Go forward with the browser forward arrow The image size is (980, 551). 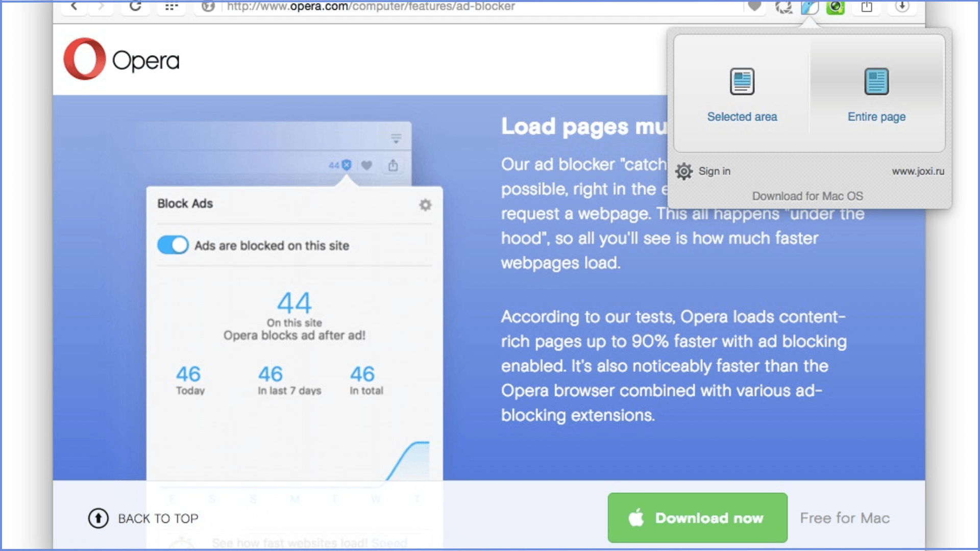click(x=101, y=6)
